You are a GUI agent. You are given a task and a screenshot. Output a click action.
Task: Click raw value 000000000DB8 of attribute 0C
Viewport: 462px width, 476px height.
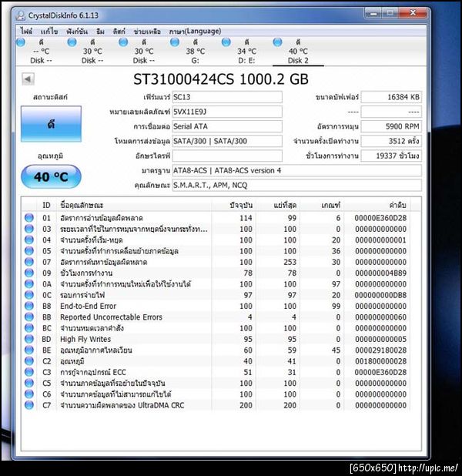[380, 295]
